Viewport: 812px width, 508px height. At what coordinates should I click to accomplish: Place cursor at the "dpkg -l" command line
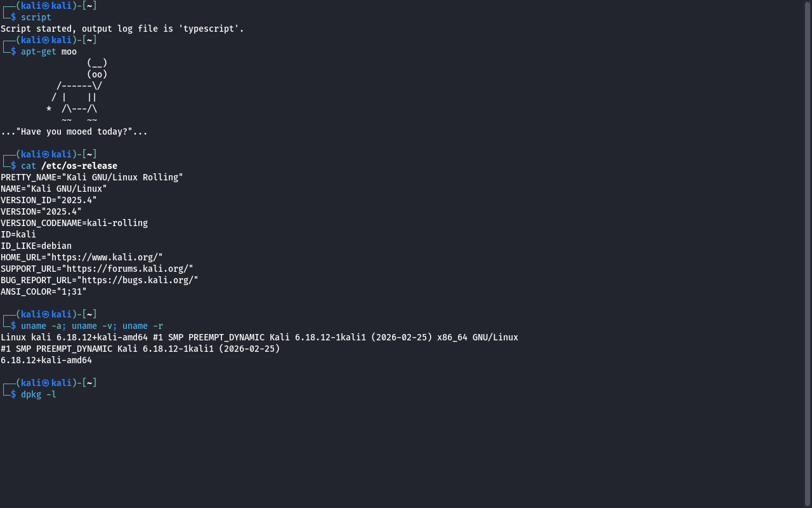coord(39,394)
